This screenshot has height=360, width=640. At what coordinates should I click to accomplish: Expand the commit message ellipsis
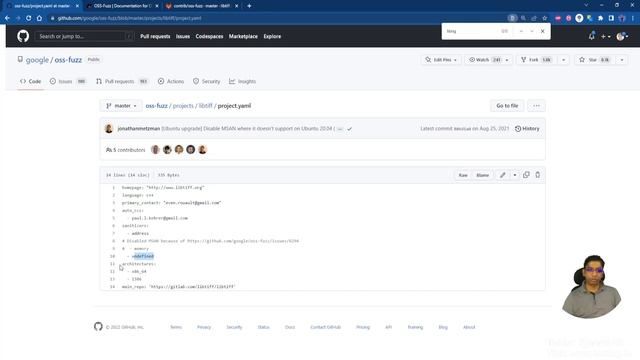coord(340,129)
